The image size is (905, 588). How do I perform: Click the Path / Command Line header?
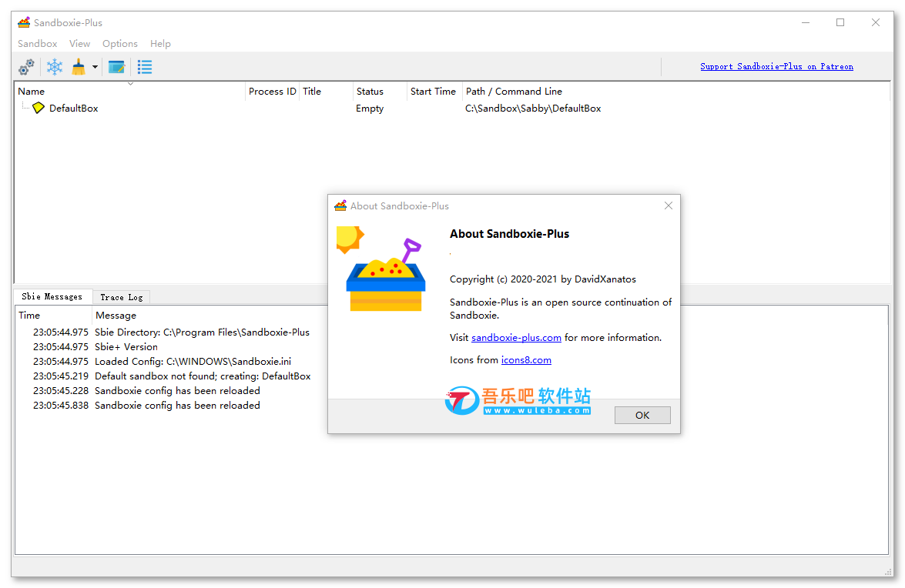coord(675,91)
